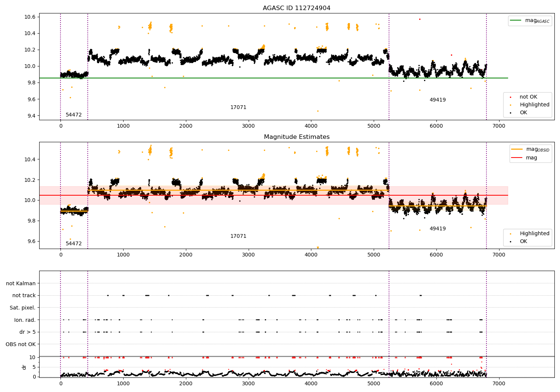Select the mag OBSID legend entry
The width and height of the screenshot is (560, 392).
click(x=531, y=150)
